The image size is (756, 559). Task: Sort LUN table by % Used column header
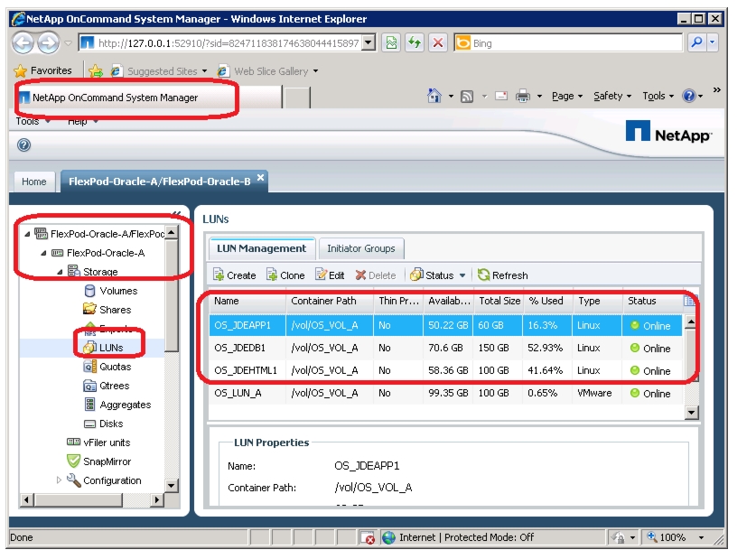coord(547,301)
